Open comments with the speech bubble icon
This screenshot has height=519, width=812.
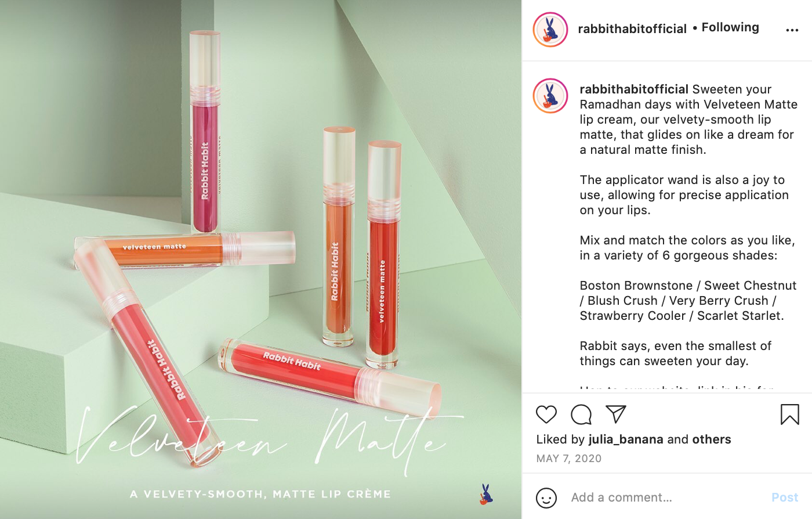(x=581, y=415)
